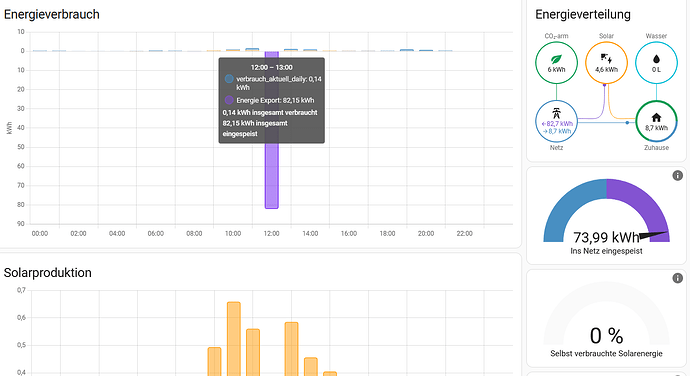
Task: Click the 0 L Wasser value
Action: pos(656,70)
